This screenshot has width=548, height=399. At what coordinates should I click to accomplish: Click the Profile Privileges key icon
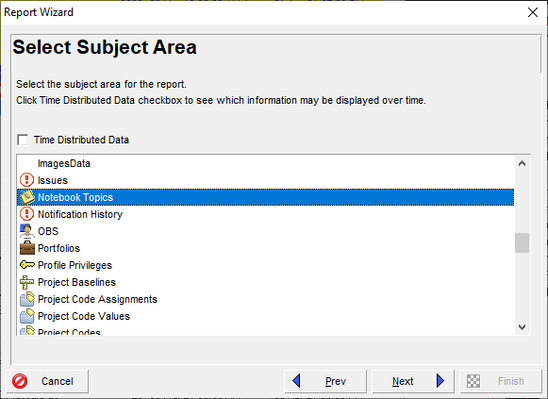pyautogui.click(x=27, y=265)
